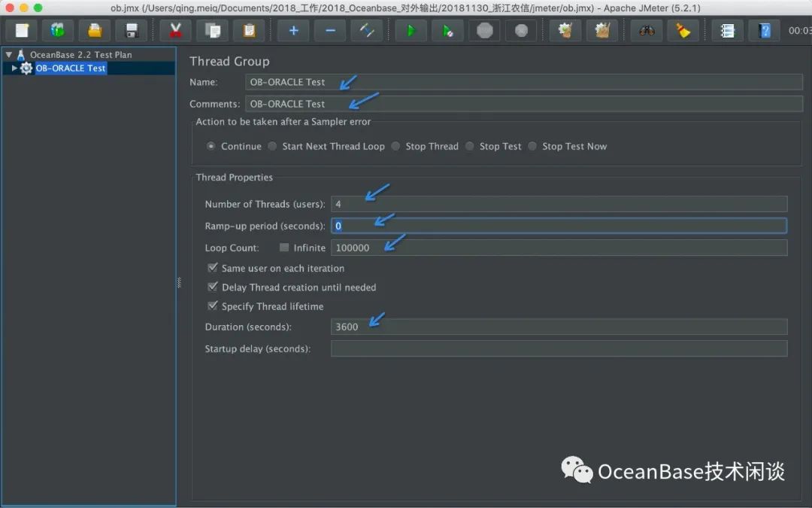Toggle Delay Thread creation until needed
Image resolution: width=812 pixels, height=508 pixels.
point(212,287)
